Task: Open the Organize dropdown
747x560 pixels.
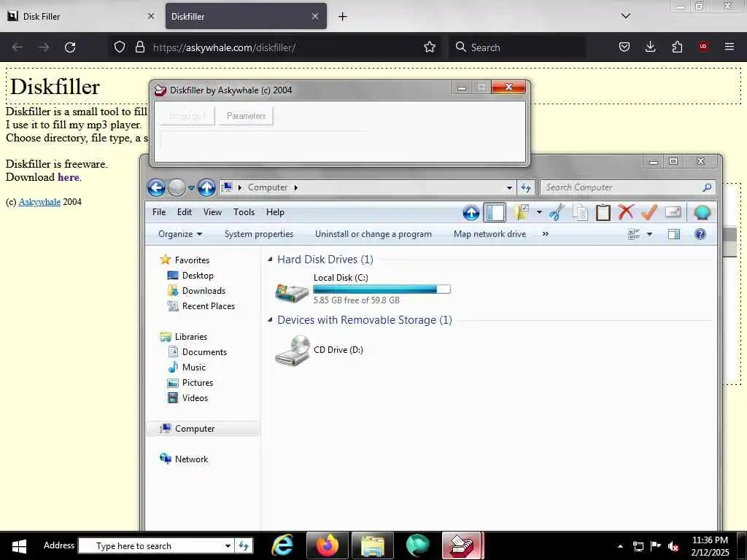Action: click(x=180, y=234)
